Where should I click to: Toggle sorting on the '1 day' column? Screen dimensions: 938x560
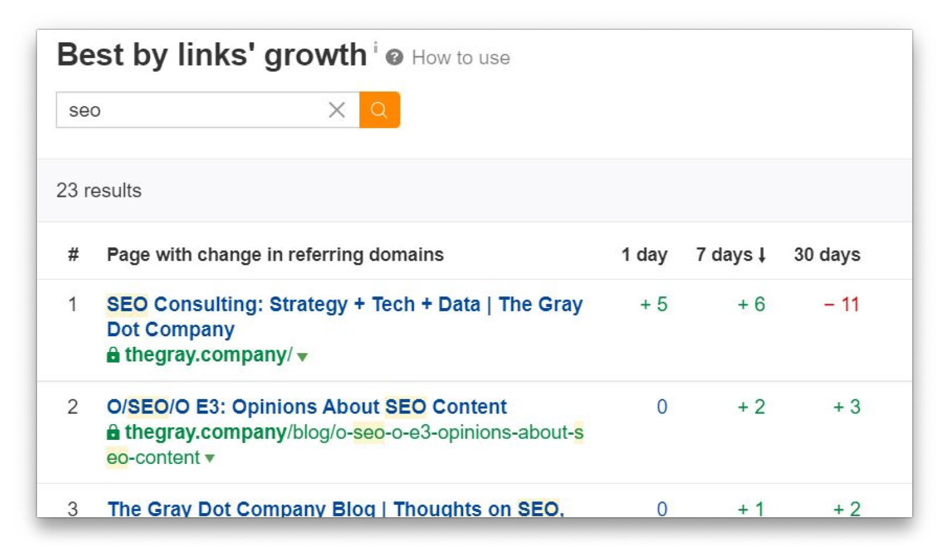644,254
